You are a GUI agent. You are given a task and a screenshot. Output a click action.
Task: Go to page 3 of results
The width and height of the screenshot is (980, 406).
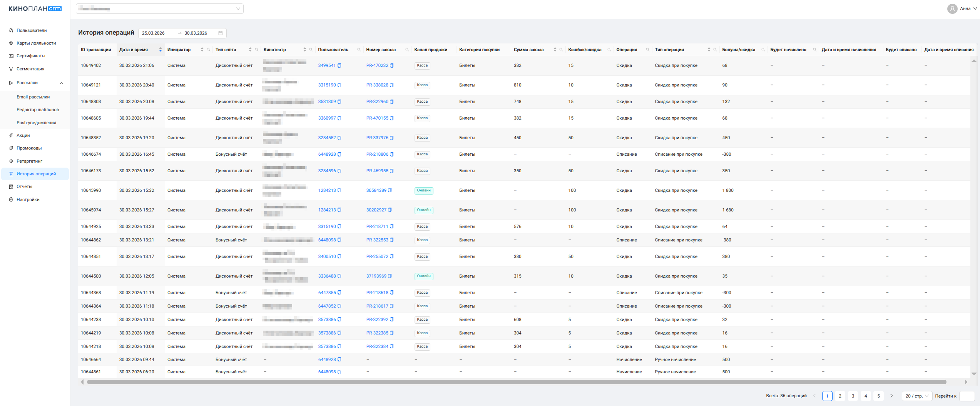pyautogui.click(x=853, y=396)
